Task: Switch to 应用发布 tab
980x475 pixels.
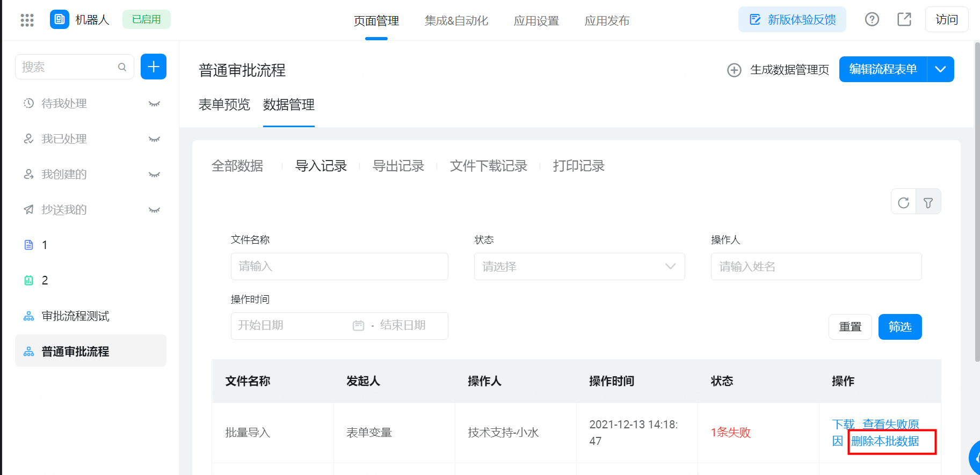Action: click(607, 21)
